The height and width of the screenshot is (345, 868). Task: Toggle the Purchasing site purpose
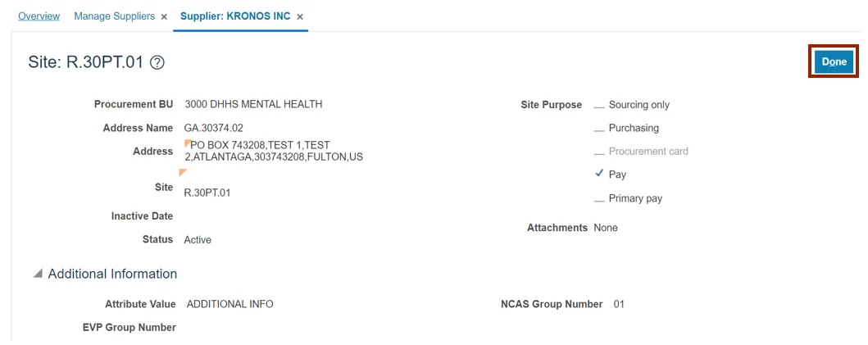pos(599,129)
